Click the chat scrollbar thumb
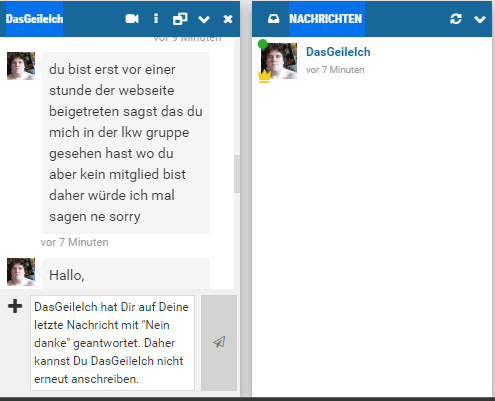 pyautogui.click(x=237, y=174)
